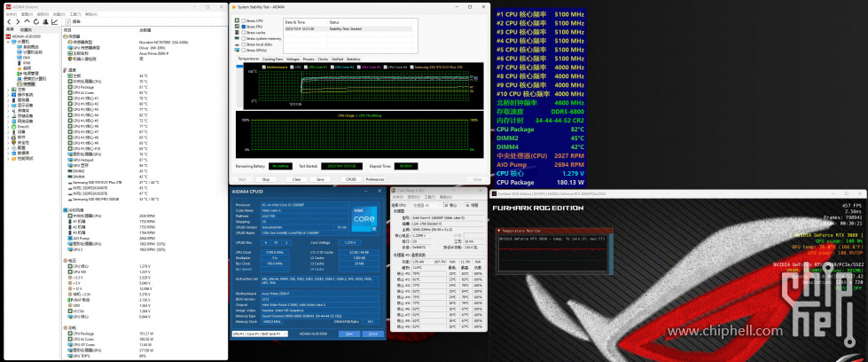Click Save in AIDA64 CPUID window
Screen dimensions: 868x362
point(349,334)
